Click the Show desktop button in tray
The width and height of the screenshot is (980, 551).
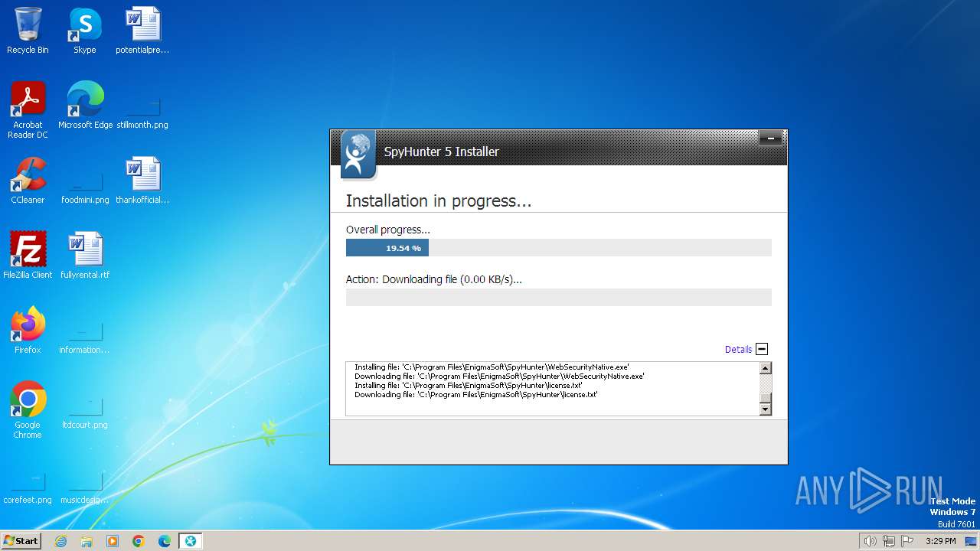tap(971, 541)
